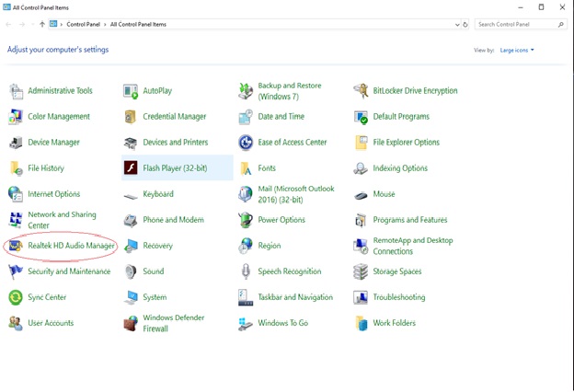Click the Backup and Restore icon
574x392 pixels.
[x=246, y=91]
